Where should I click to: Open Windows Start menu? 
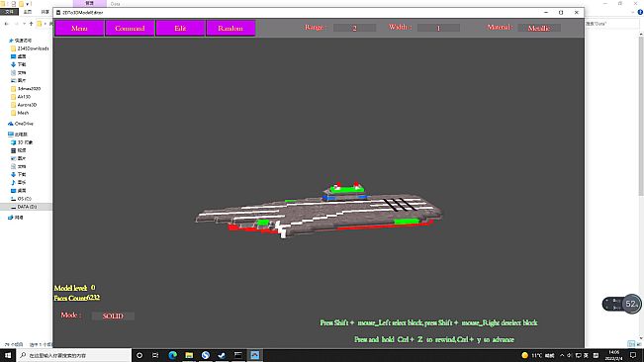pos(8,355)
